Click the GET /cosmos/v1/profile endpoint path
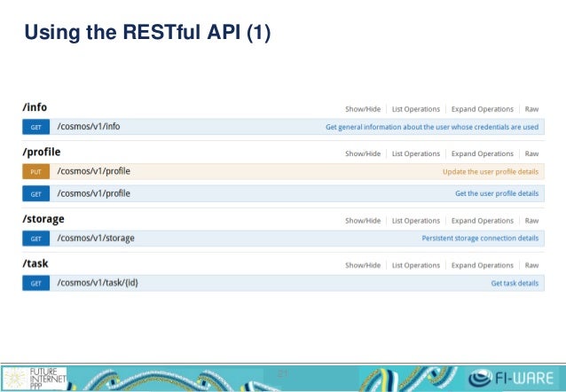Viewport: 566px width, 392px height. pyautogui.click(x=93, y=194)
